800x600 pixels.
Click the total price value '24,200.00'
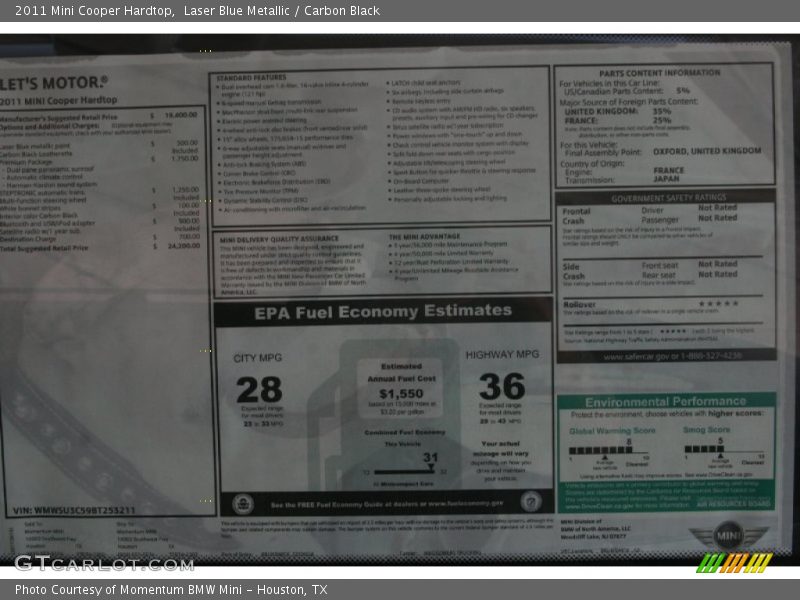184,246
